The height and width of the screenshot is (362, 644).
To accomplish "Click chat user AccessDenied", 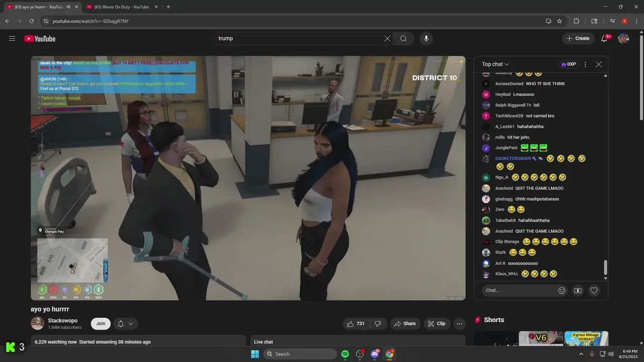I will [509, 83].
